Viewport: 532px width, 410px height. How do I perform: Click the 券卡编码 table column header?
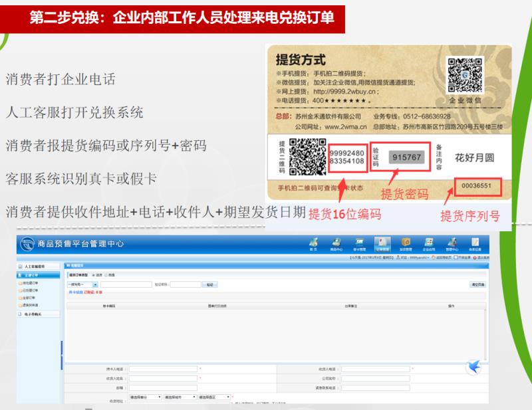tap(109, 306)
